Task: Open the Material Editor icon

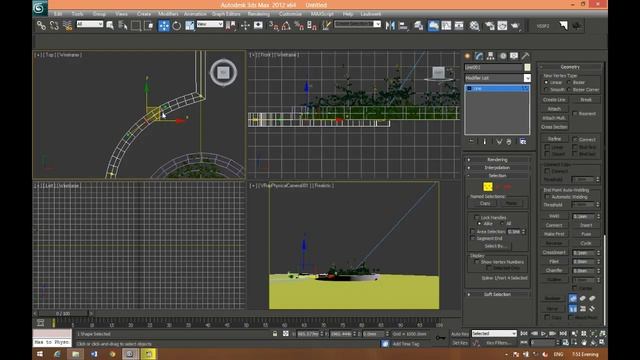Action: tap(474, 26)
